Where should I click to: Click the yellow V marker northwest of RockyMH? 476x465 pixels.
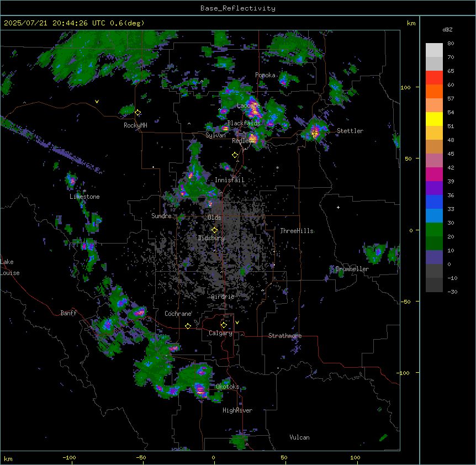click(x=97, y=102)
